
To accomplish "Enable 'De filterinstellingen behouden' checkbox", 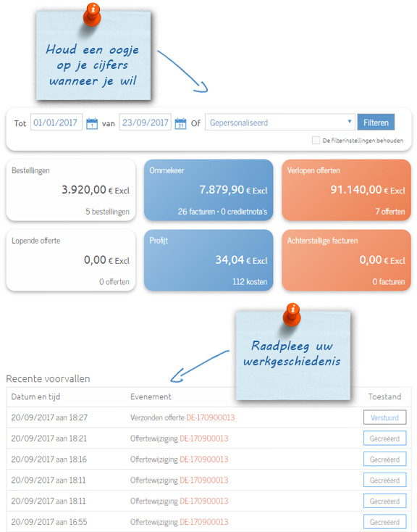I will [316, 140].
